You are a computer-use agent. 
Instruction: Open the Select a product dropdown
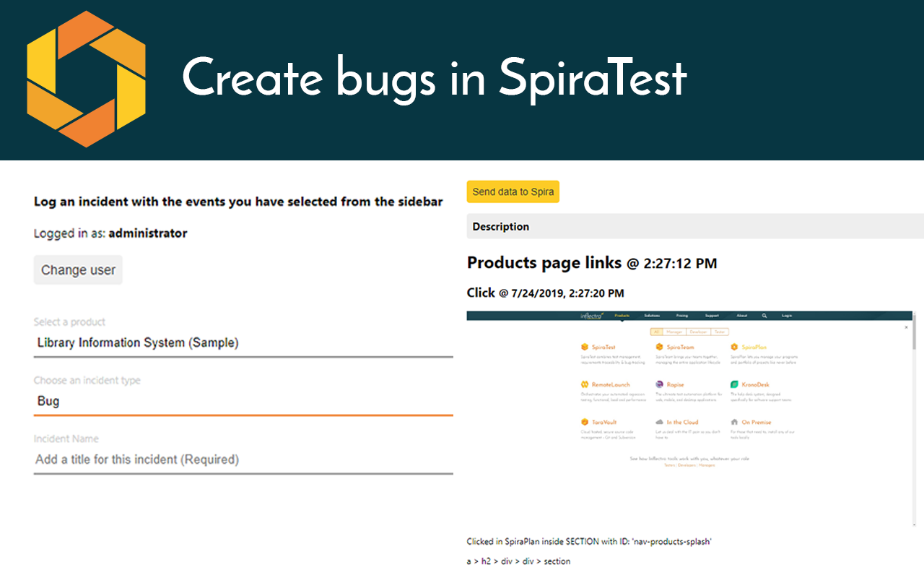click(x=243, y=343)
